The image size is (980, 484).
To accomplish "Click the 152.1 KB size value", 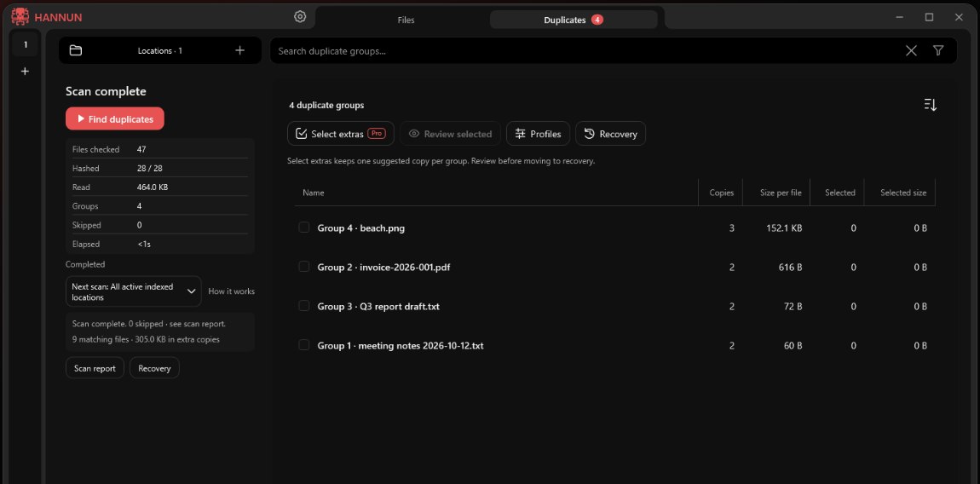I will 784,228.
